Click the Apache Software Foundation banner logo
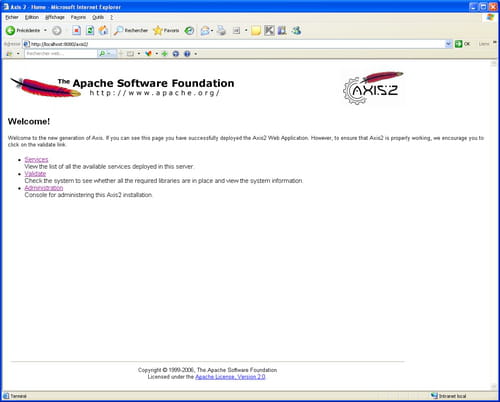The image size is (500, 402). point(122,87)
